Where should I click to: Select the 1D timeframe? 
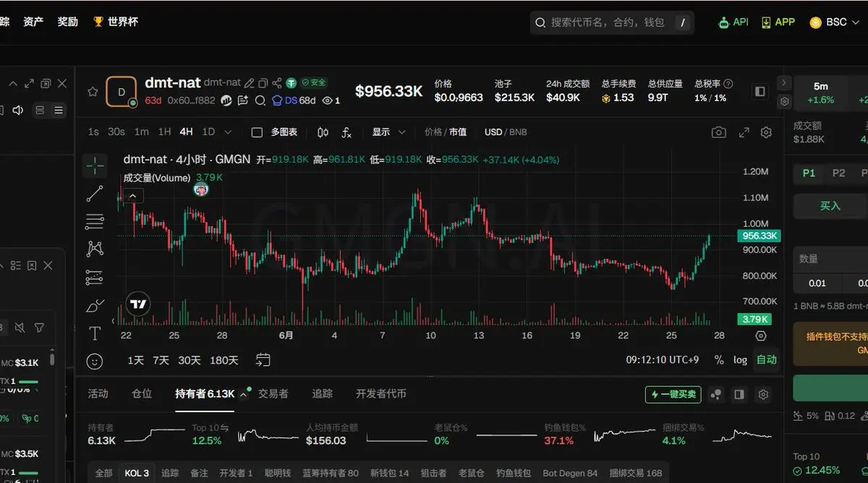(208, 132)
